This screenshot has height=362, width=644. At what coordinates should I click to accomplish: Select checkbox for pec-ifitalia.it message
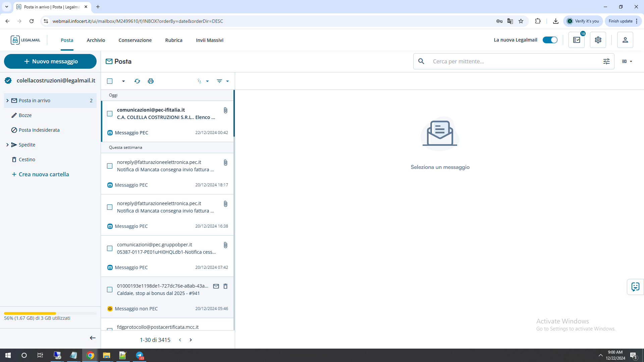(110, 114)
